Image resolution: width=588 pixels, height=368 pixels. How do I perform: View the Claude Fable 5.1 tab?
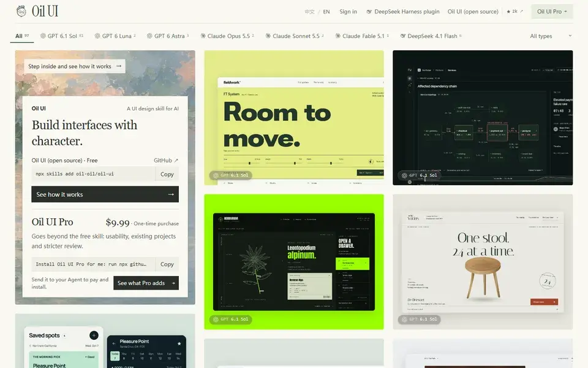tap(362, 36)
